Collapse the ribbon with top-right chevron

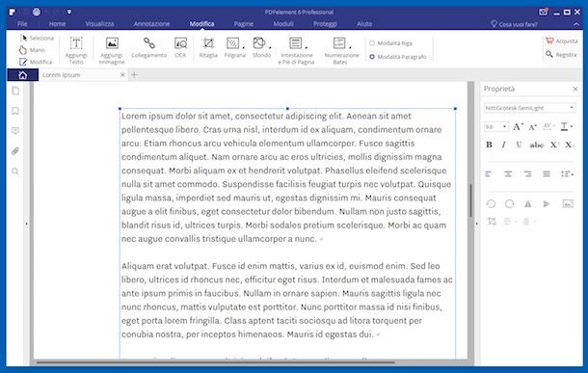coord(576,24)
